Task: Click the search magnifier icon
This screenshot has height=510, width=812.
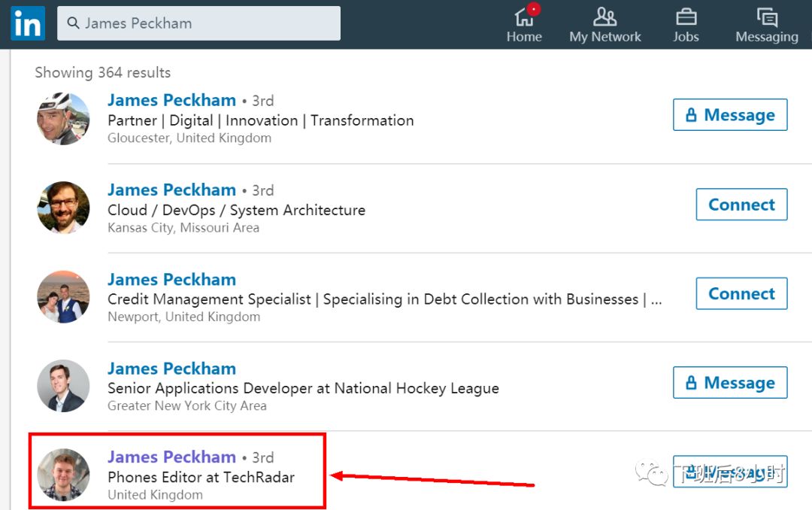Action: click(73, 23)
